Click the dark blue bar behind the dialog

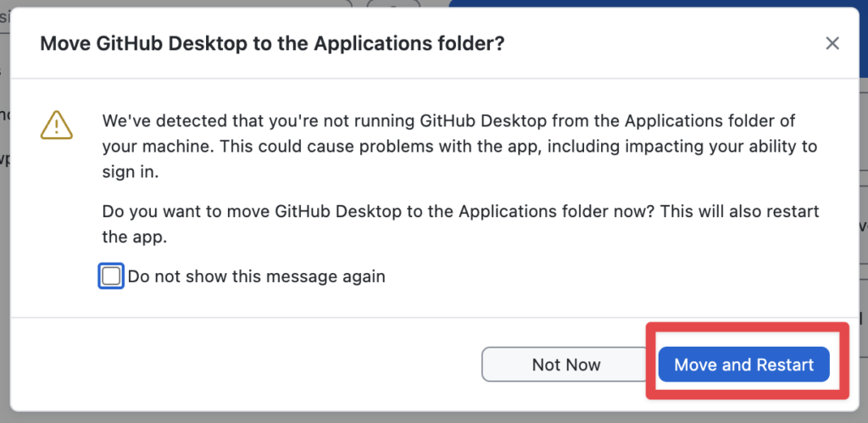pos(653,3)
